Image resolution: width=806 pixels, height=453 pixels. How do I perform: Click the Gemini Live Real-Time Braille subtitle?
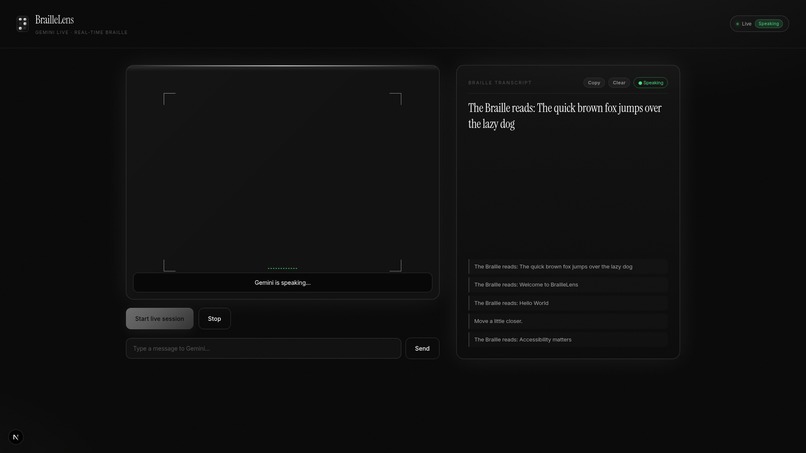click(x=81, y=32)
